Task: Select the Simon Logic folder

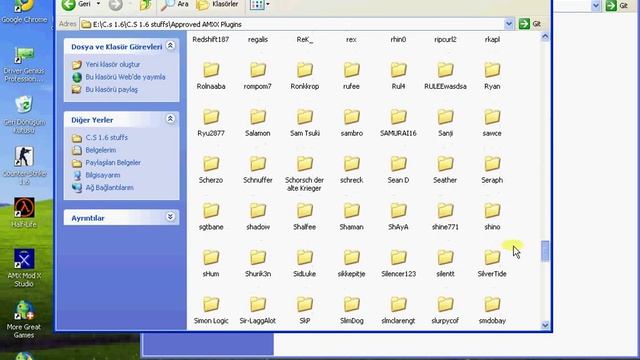Action: pyautogui.click(x=211, y=310)
